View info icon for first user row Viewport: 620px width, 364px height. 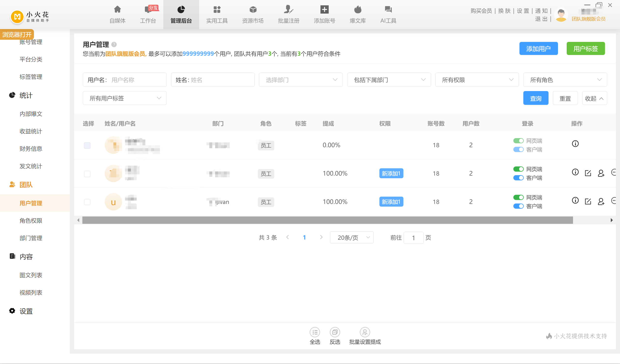point(575,144)
